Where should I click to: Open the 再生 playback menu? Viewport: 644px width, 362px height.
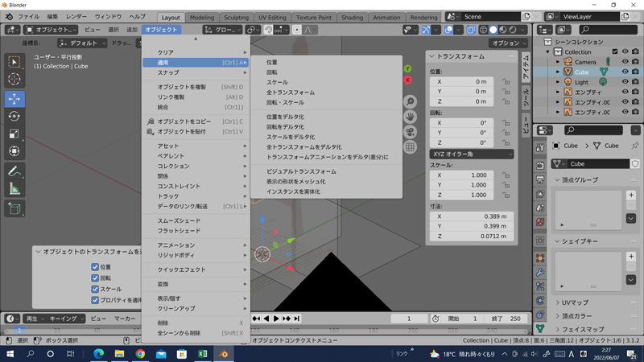pos(35,319)
